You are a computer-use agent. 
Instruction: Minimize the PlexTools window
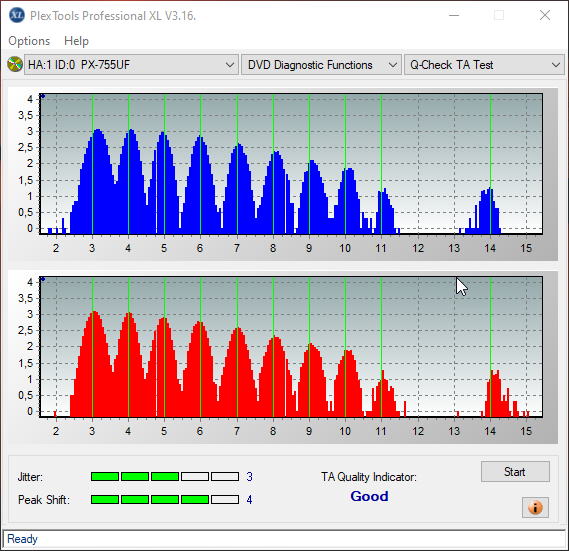[454, 15]
